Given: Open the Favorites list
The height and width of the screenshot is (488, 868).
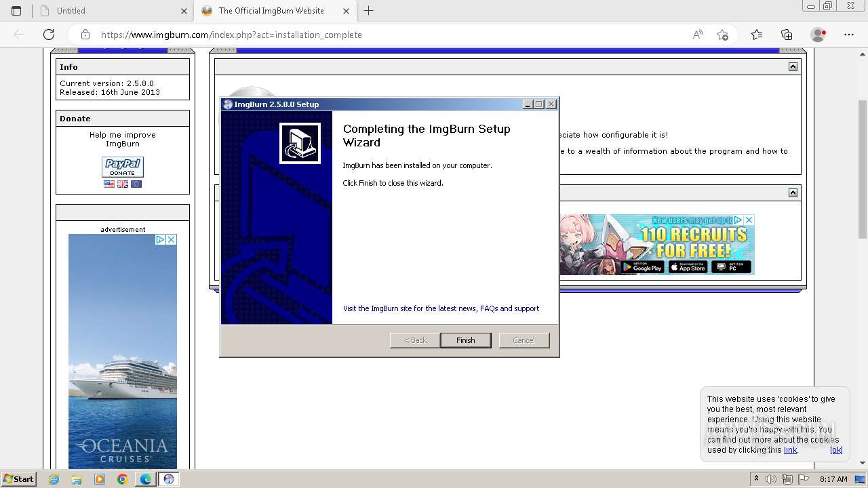Looking at the screenshot, I should 757,35.
